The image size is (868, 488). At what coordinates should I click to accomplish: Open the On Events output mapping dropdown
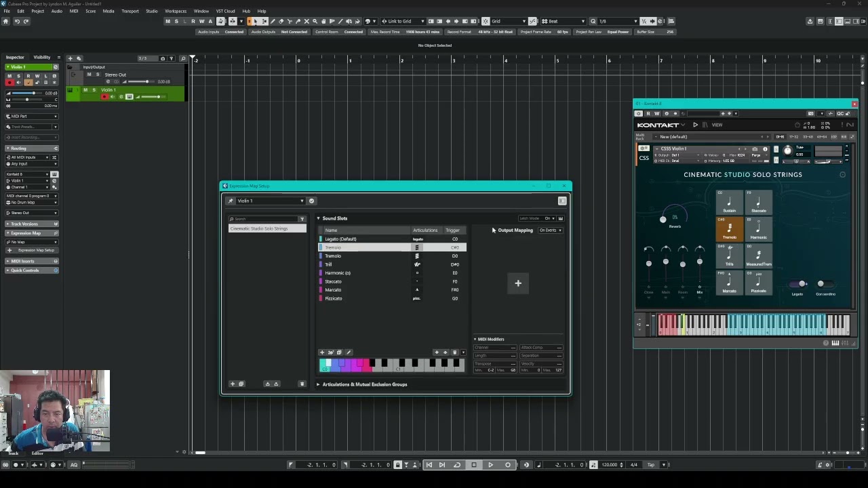point(551,230)
